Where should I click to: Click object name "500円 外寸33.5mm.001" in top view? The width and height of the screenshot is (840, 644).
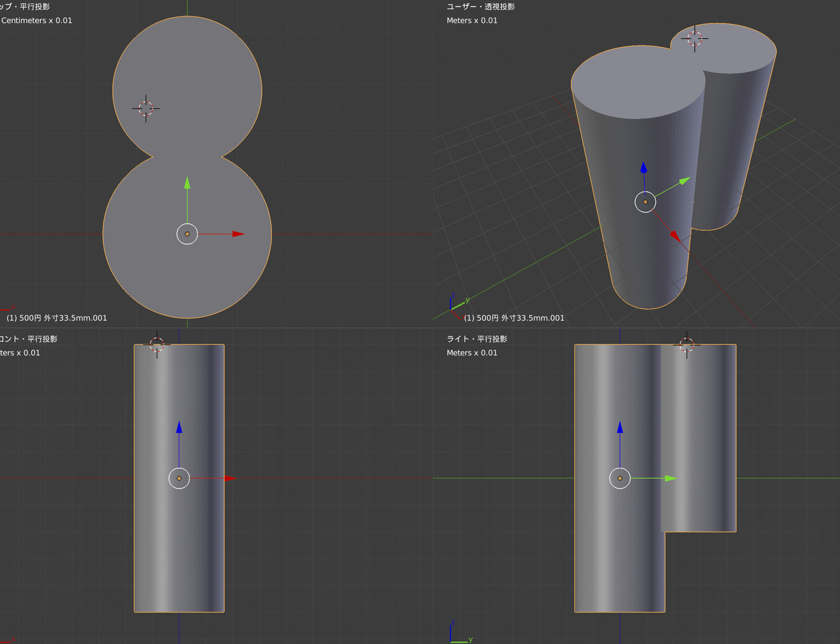tap(63, 318)
